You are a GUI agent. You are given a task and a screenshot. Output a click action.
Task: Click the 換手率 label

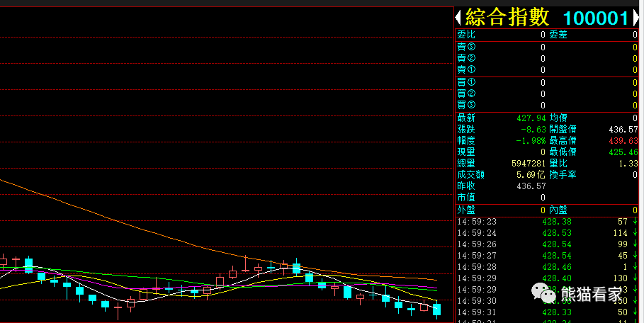563,175
